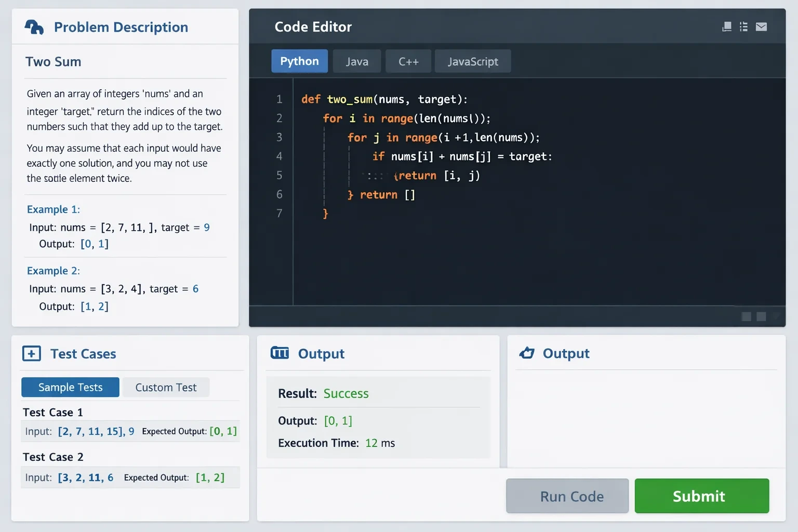
Task: Click the 'Test Cases' panel title
Action: [x=83, y=354]
